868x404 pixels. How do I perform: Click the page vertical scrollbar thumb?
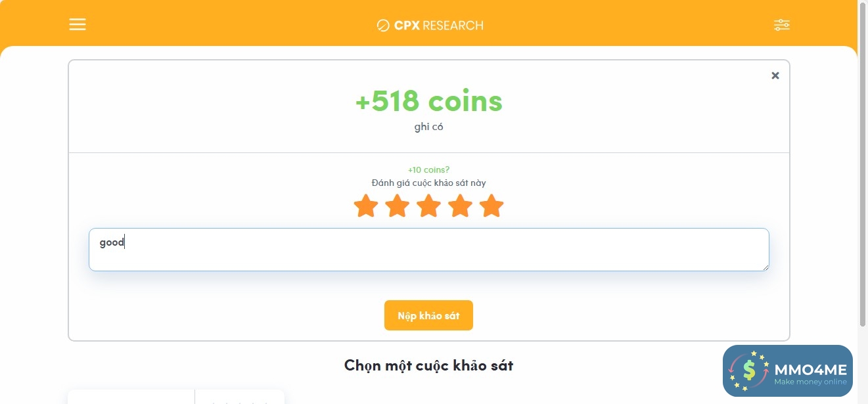(863, 164)
